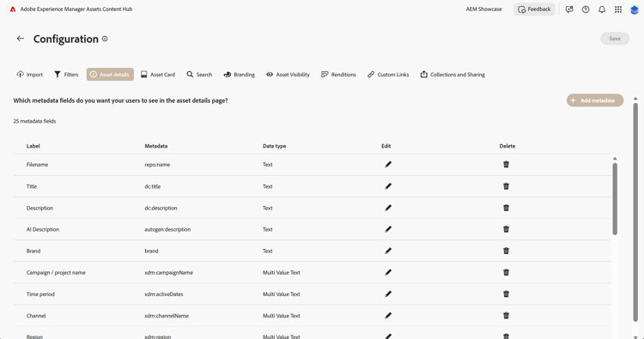644x339 pixels.
Task: Open Collections and Sharing tab
Action: tap(453, 75)
